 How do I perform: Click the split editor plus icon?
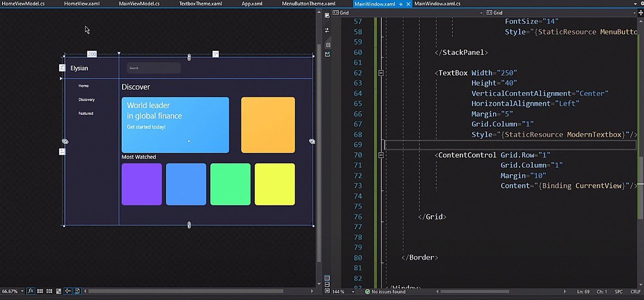[x=640, y=13]
